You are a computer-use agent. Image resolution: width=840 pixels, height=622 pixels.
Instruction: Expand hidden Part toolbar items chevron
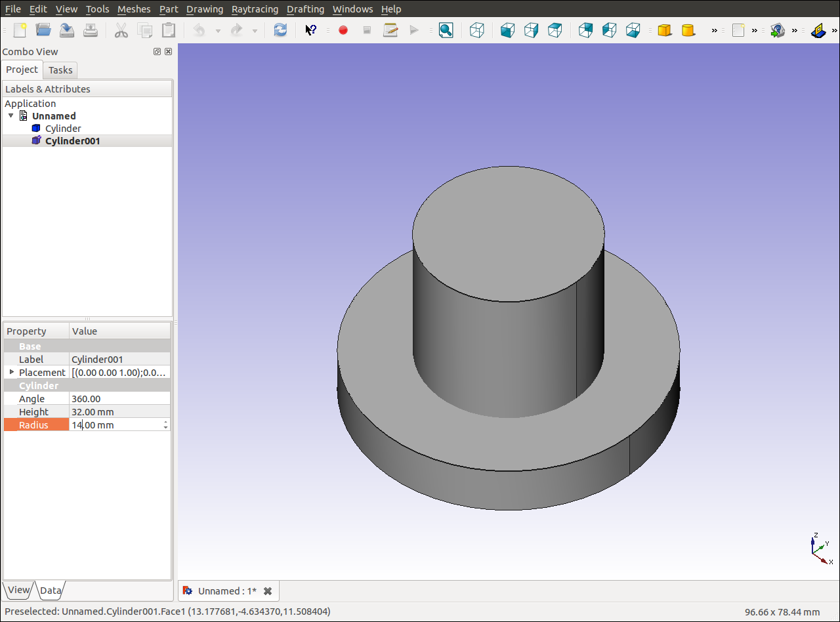[714, 30]
